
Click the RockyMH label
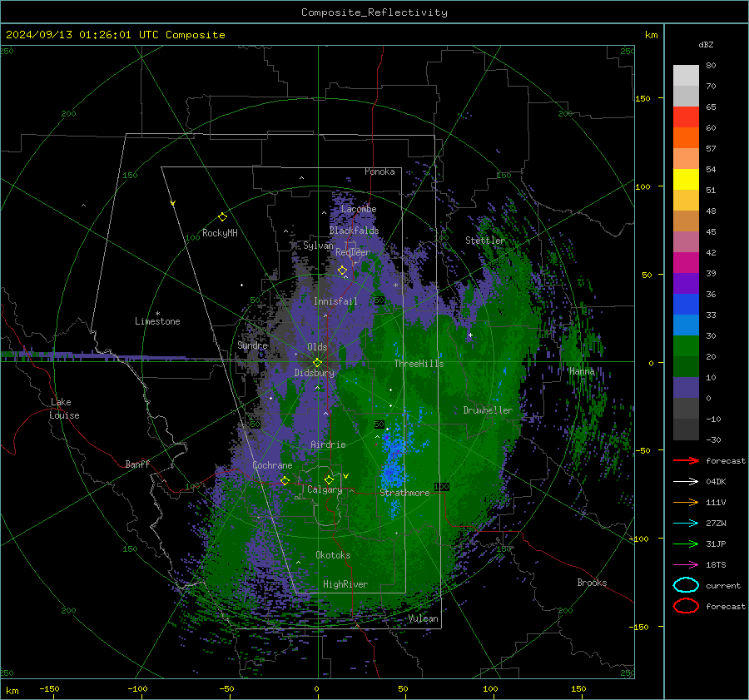[220, 233]
